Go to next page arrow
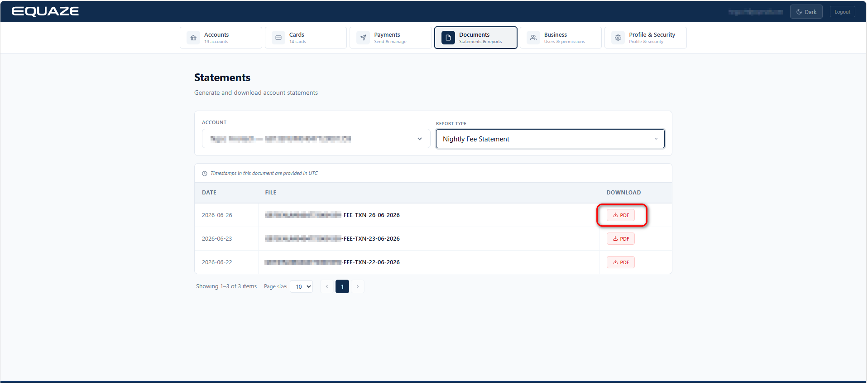This screenshot has width=868, height=383. [358, 286]
